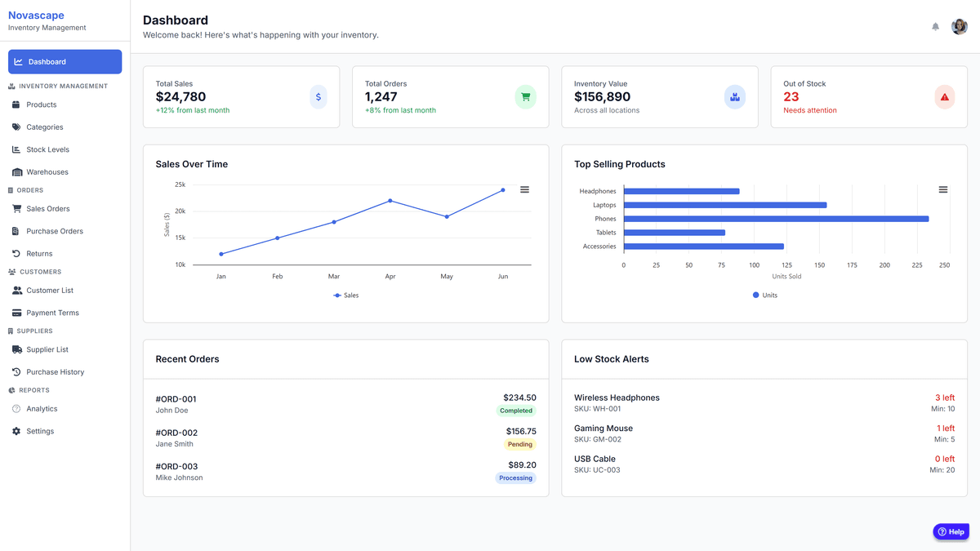Click the Help button

951,531
